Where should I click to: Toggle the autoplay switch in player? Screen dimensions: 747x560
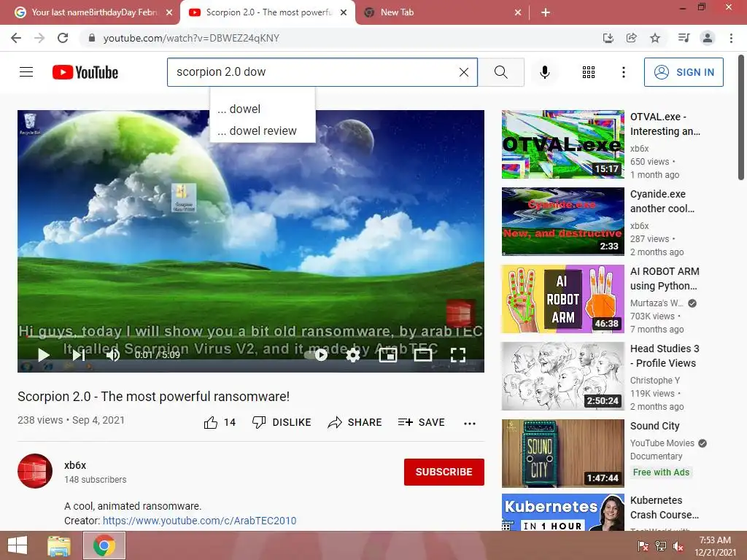[316, 355]
